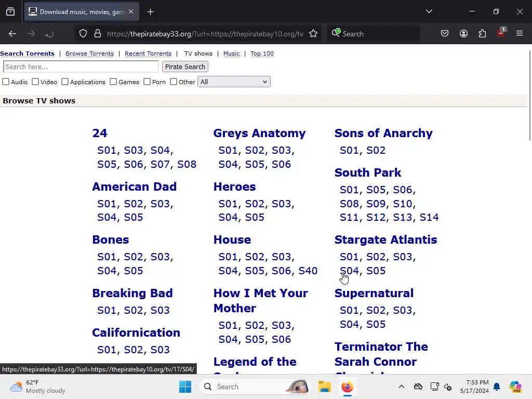Viewport: 532px width, 399px height.
Task: Open the Copilot preview icon
Action: (515, 387)
